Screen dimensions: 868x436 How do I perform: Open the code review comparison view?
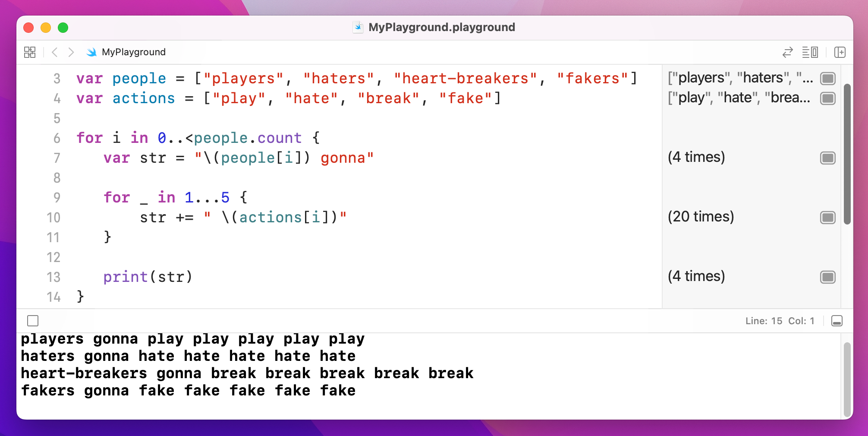coord(788,52)
